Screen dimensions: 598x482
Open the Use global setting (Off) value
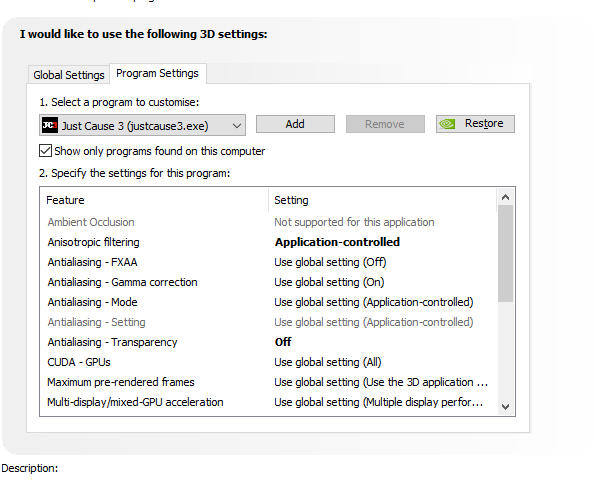[330, 262]
